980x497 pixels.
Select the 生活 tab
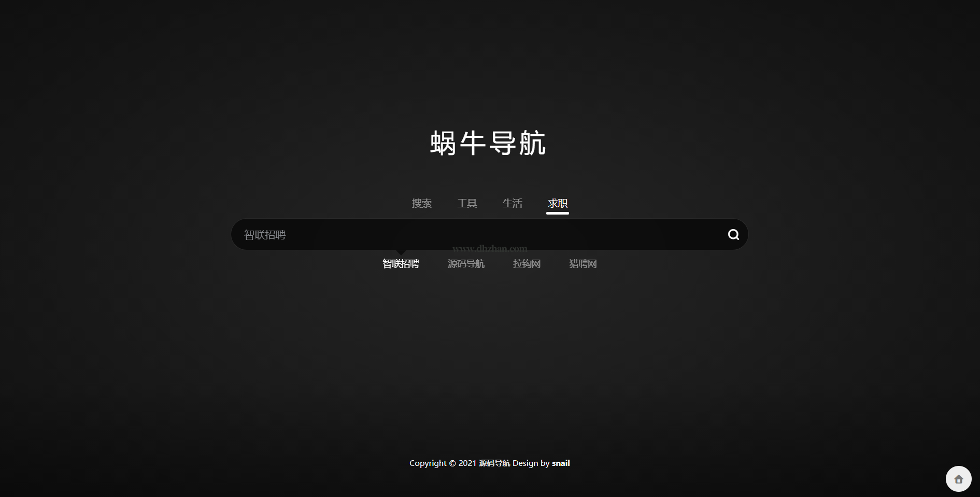pyautogui.click(x=512, y=204)
